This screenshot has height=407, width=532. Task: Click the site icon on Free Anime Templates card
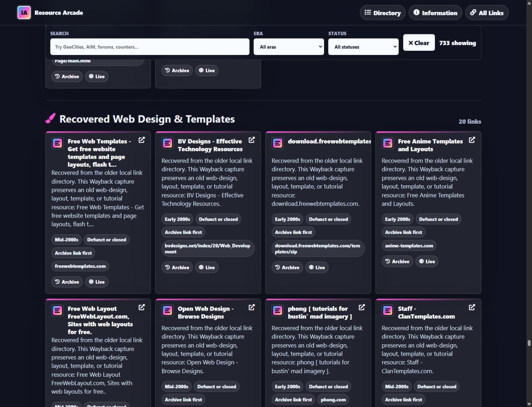pos(388,143)
